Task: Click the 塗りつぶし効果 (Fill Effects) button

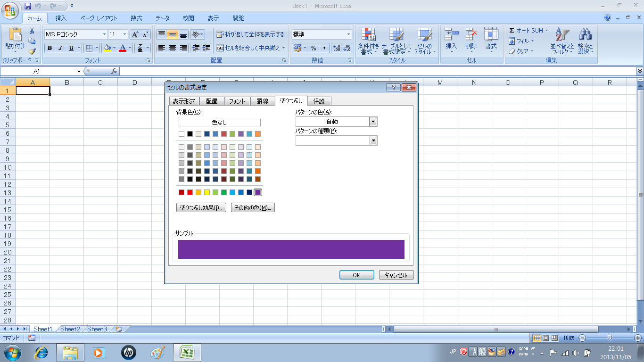Action: point(201,208)
